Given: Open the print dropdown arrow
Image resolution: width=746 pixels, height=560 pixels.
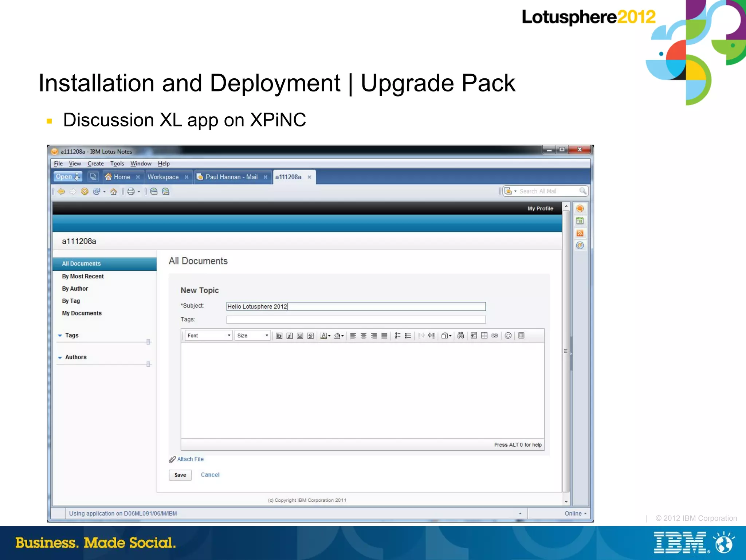Looking at the screenshot, I should (x=139, y=192).
